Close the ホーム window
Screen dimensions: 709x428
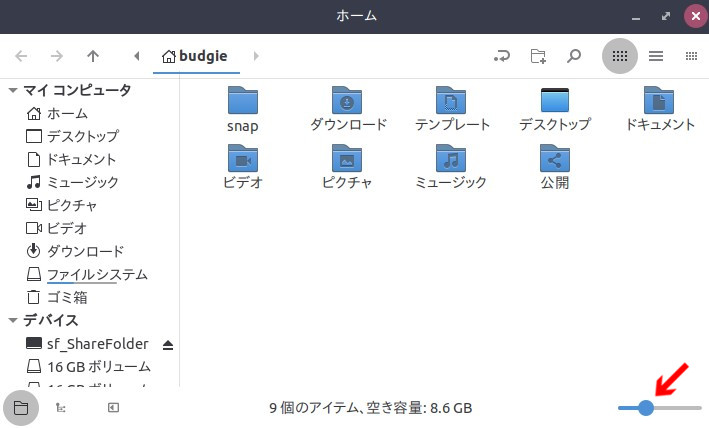click(x=695, y=17)
